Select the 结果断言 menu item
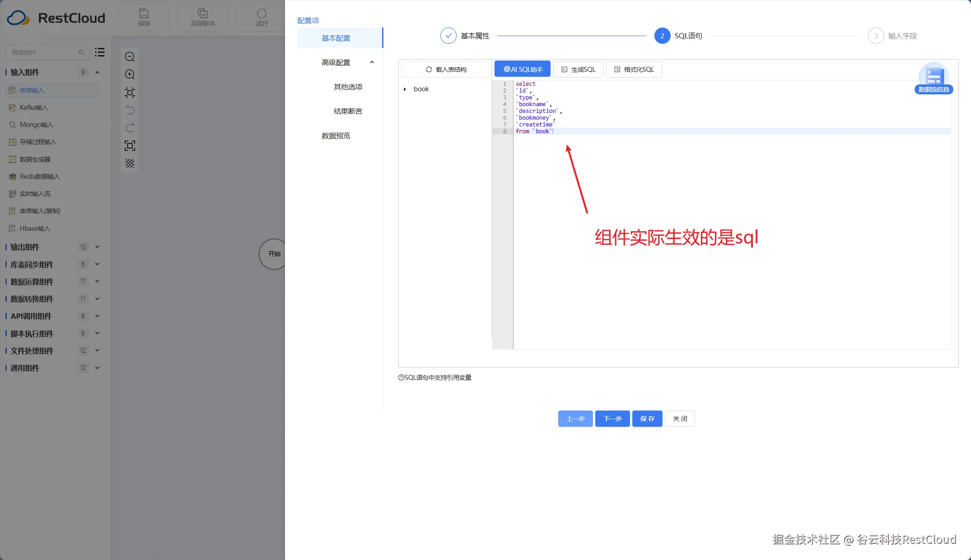Image resolution: width=971 pixels, height=560 pixels. pyautogui.click(x=347, y=111)
